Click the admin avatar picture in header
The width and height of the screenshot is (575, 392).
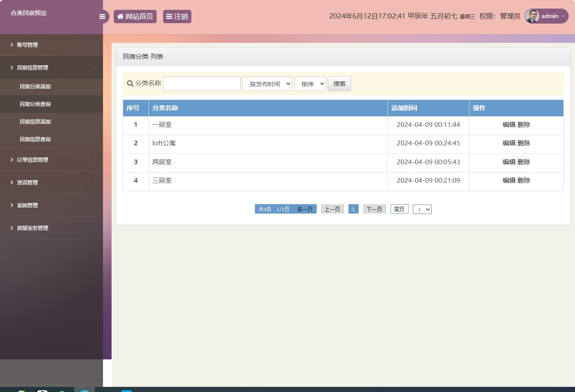(x=532, y=16)
